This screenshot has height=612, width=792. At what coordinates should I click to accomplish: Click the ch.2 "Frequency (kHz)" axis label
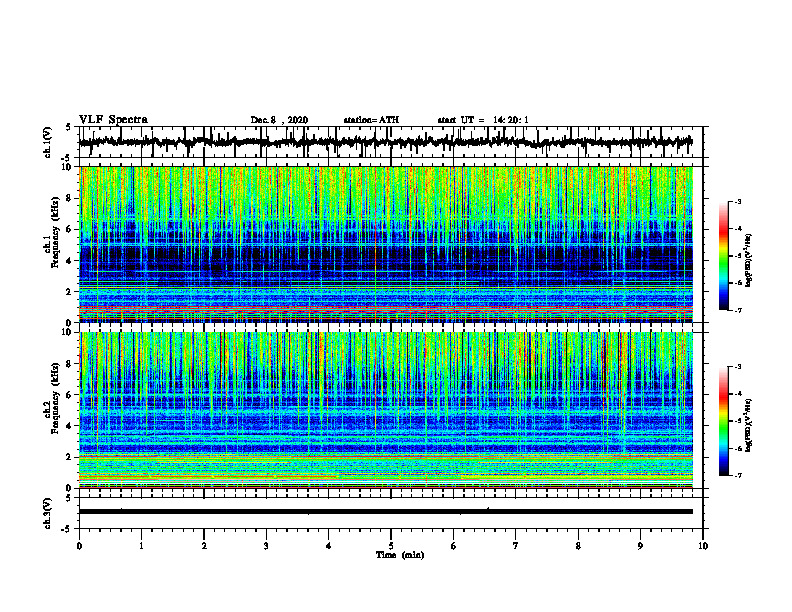(55, 398)
